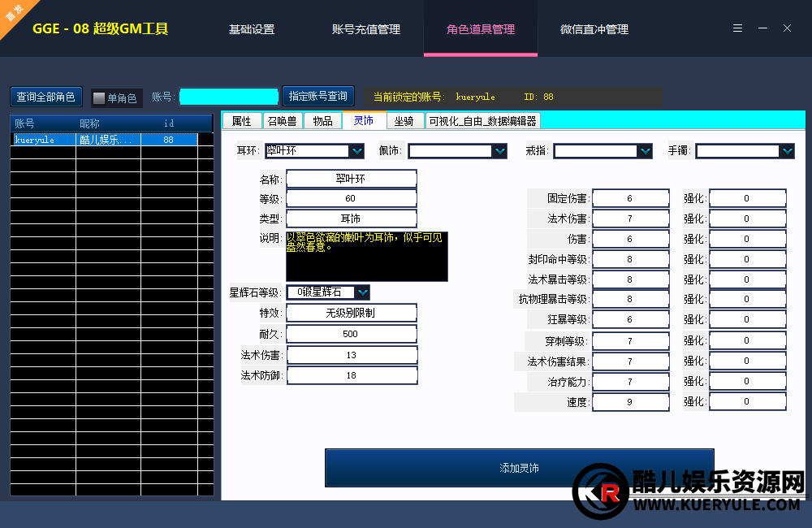
Task: Click the KR logo watermark
Action: coord(601,491)
